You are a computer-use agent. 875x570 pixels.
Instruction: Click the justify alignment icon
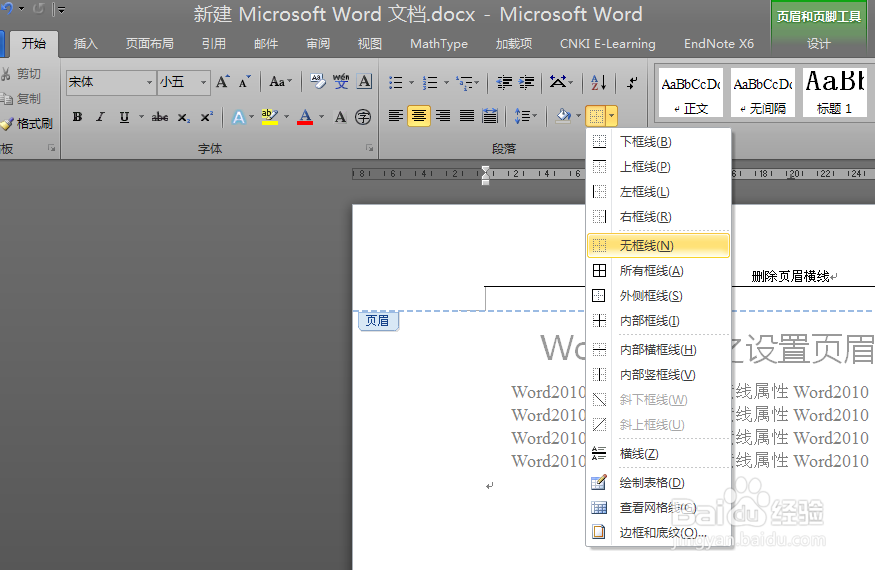click(467, 116)
